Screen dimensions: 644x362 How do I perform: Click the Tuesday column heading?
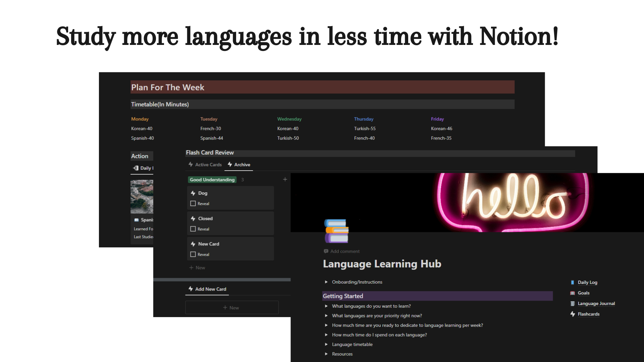(x=209, y=119)
